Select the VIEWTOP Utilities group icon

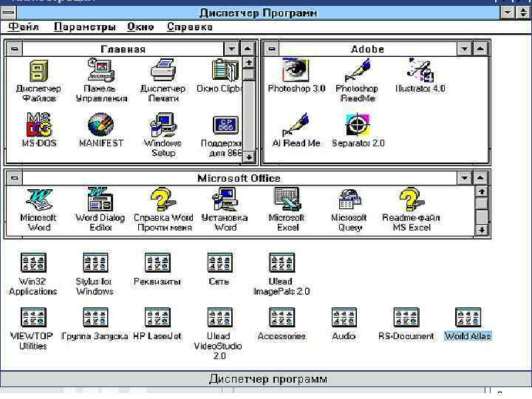pos(33,317)
